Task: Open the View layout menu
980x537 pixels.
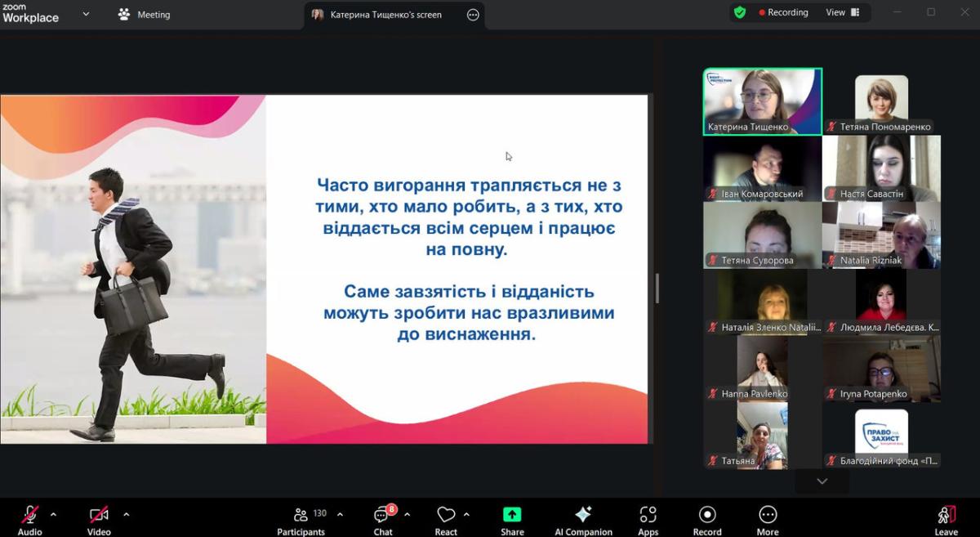Action: pos(843,12)
